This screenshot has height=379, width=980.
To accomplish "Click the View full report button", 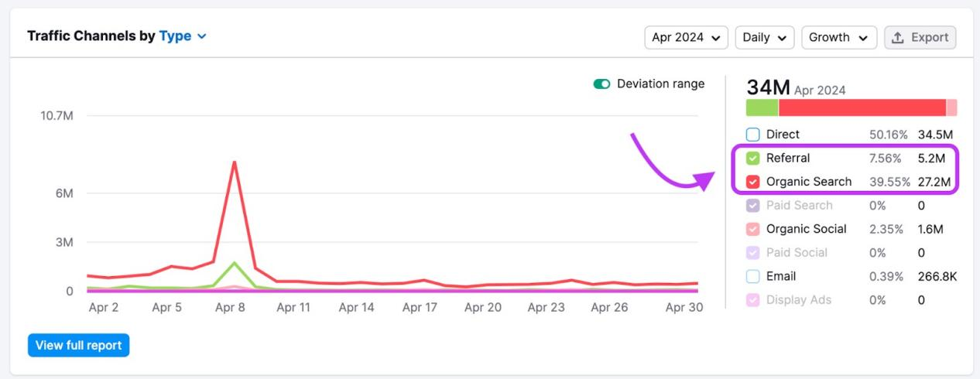I will click(78, 346).
